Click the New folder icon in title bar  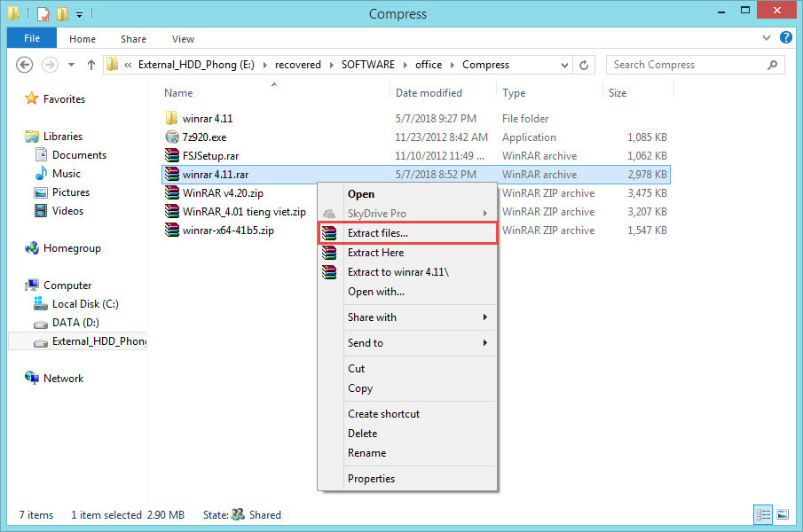(62, 13)
